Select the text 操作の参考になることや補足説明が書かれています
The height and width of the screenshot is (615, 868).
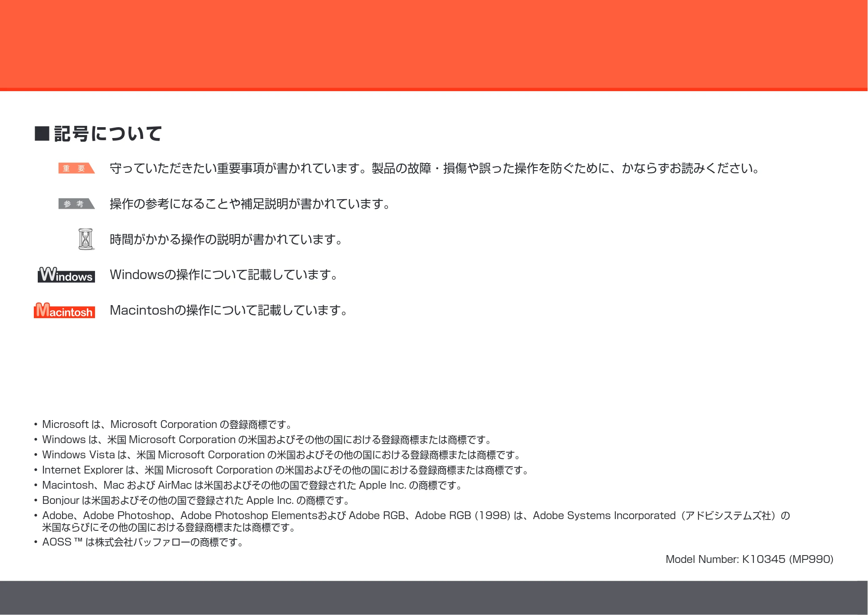click(250, 204)
